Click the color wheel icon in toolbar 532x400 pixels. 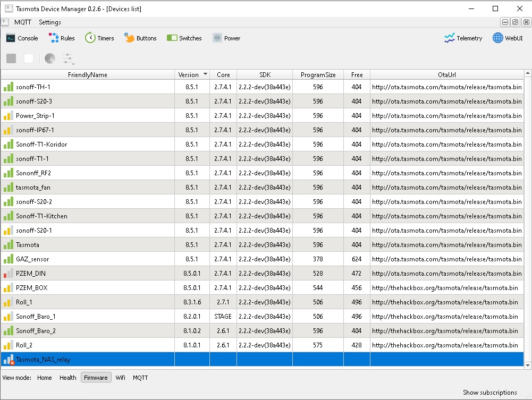(x=50, y=58)
